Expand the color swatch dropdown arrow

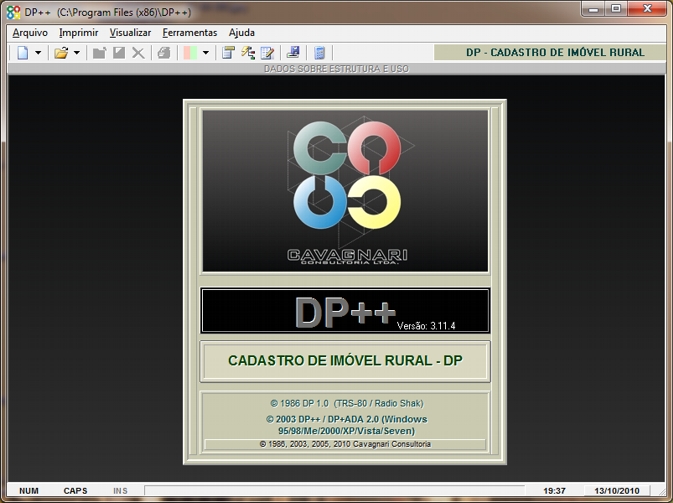206,53
